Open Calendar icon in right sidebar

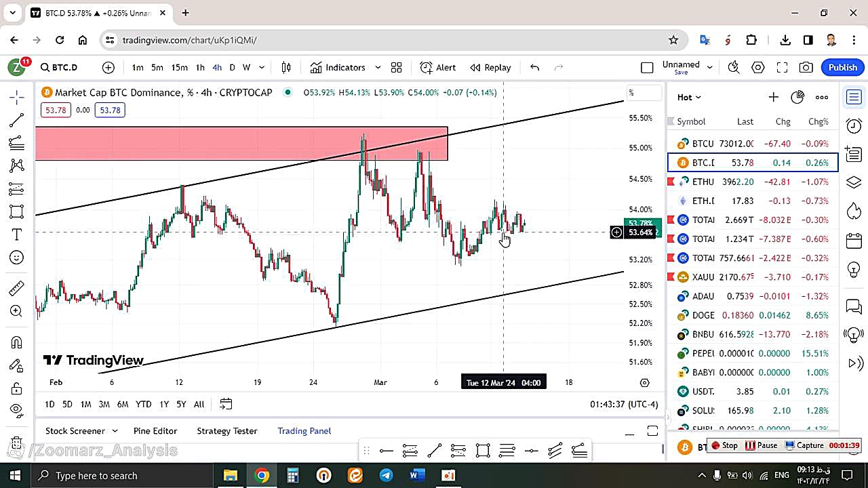[x=854, y=241]
